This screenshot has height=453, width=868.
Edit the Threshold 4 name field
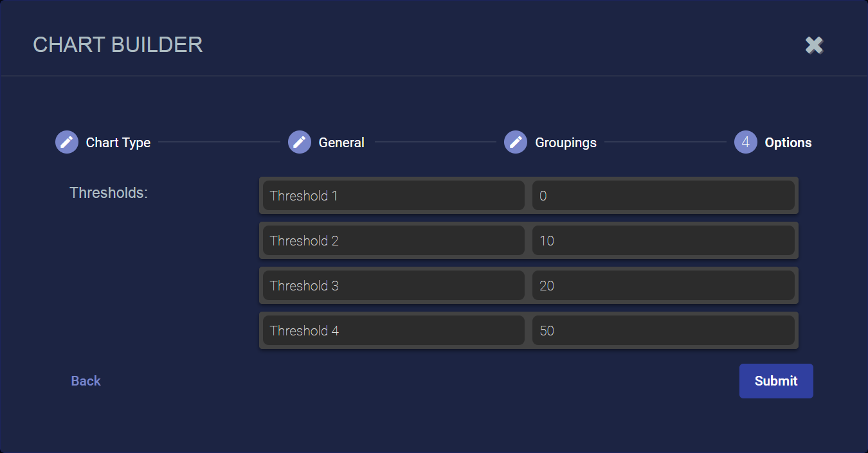tap(393, 330)
